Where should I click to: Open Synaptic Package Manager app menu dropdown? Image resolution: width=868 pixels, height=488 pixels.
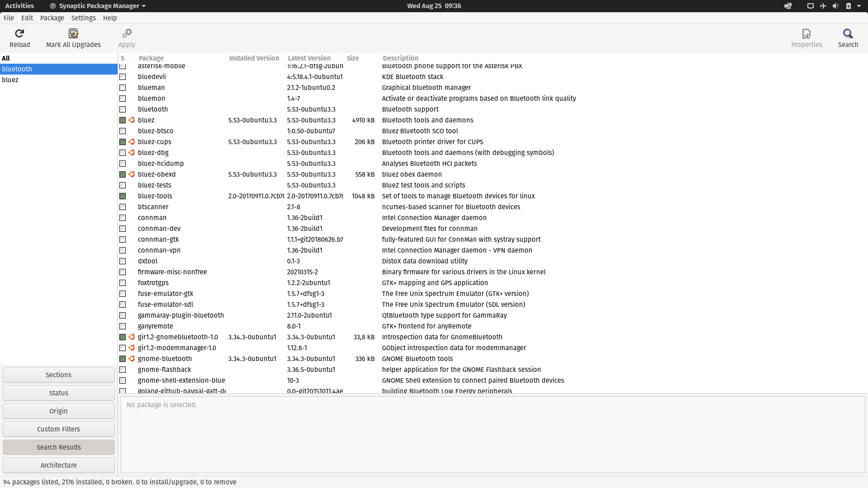coord(98,6)
